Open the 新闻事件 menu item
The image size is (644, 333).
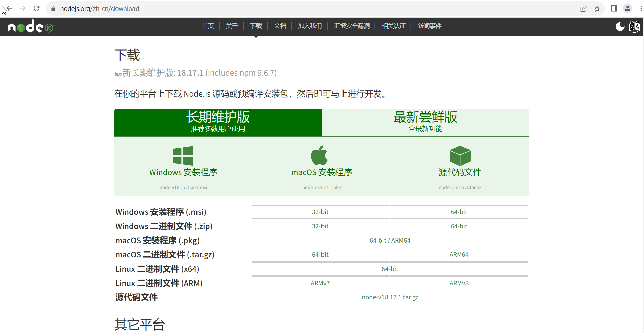click(x=429, y=26)
